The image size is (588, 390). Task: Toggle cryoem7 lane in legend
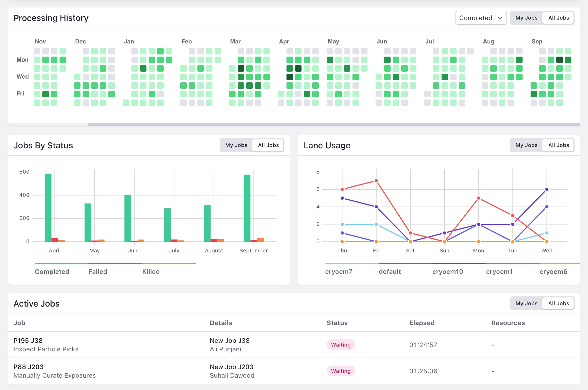pos(339,271)
